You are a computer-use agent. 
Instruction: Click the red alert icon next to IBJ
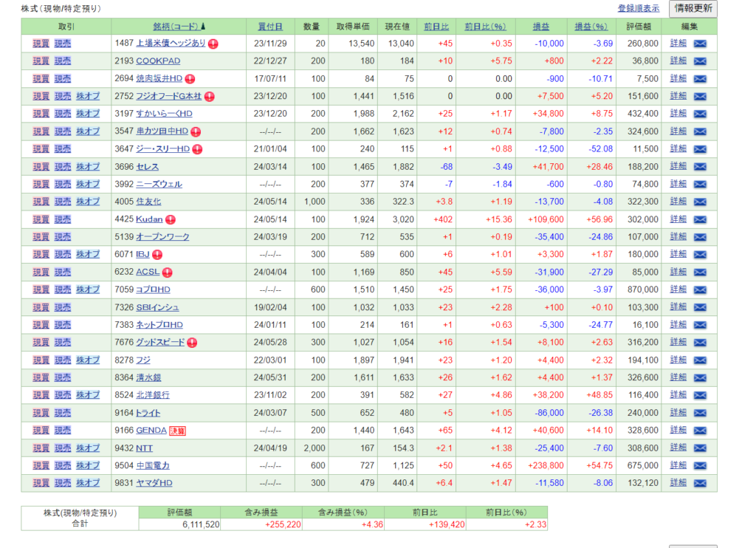[157, 255]
